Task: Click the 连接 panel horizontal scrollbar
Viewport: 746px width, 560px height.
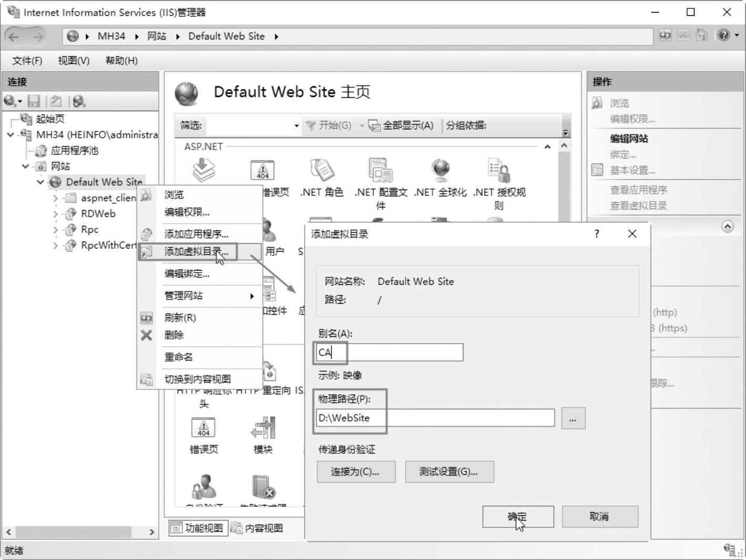Action: [x=73, y=532]
